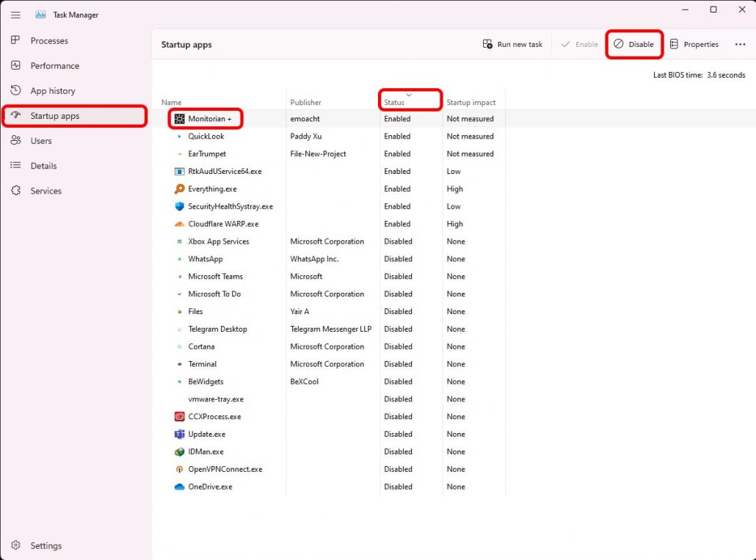
Task: Click the Run new task button
Action: (x=512, y=44)
